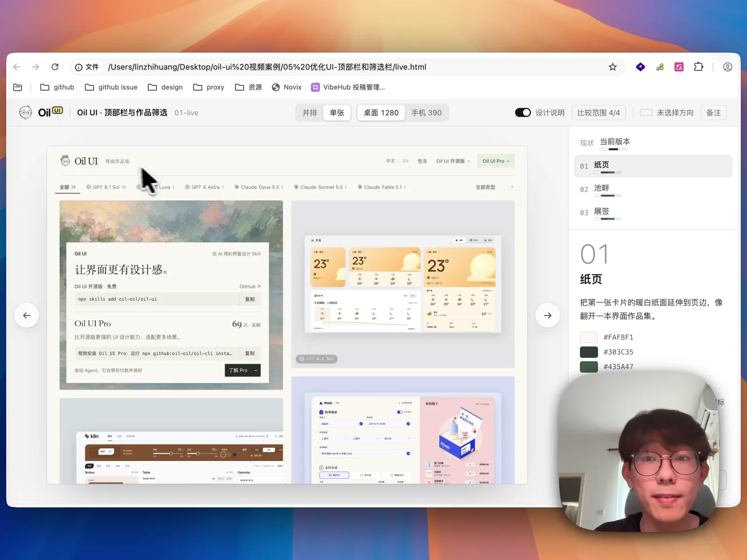Toggle the 设计说明 switch
Image resolution: width=747 pixels, height=560 pixels.
tap(523, 112)
